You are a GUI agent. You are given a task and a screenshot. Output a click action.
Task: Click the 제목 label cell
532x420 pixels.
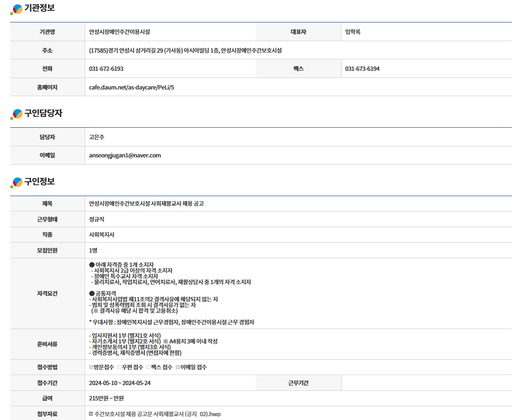[x=47, y=204]
